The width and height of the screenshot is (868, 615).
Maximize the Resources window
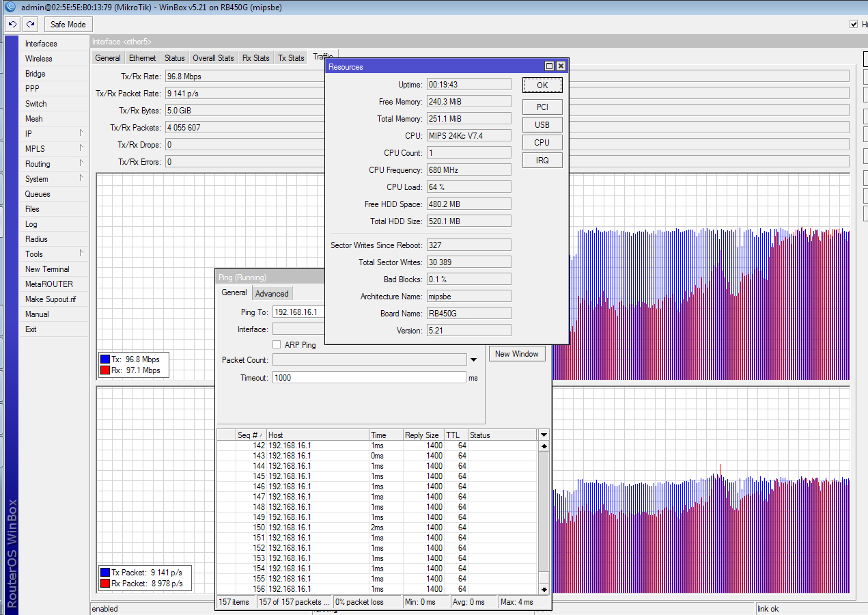[x=549, y=66]
